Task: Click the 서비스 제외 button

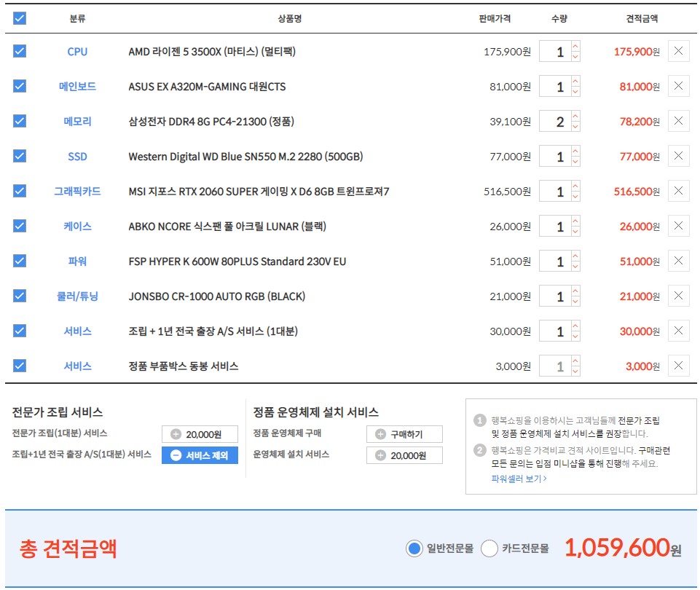Action: point(200,455)
